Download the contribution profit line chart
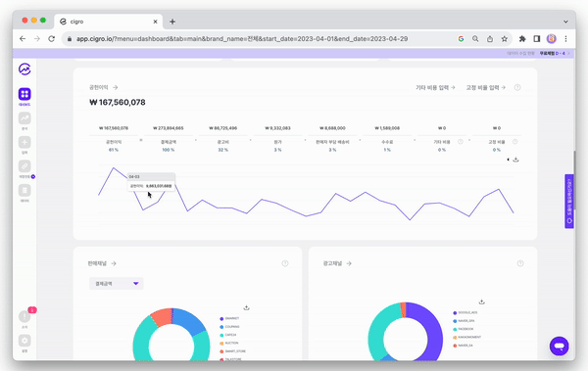This screenshot has width=588, height=371. [x=516, y=160]
